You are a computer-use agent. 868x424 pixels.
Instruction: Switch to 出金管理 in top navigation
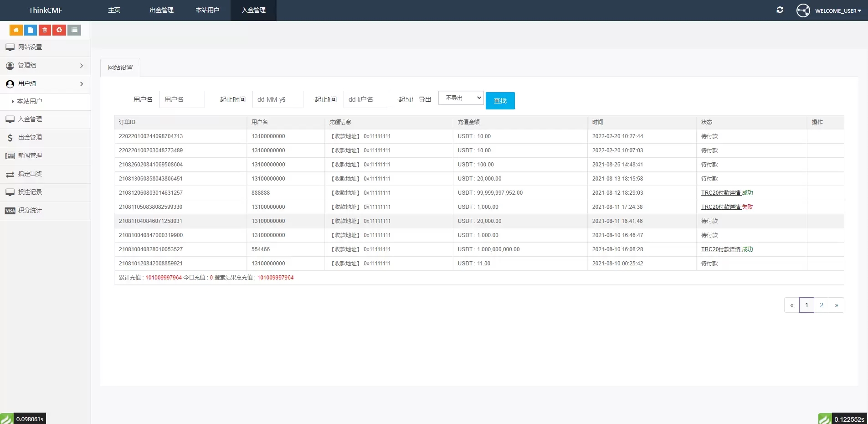tap(161, 10)
